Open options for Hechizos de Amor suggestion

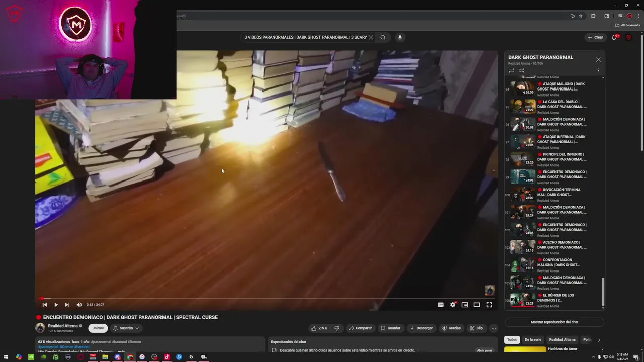pos(602,349)
